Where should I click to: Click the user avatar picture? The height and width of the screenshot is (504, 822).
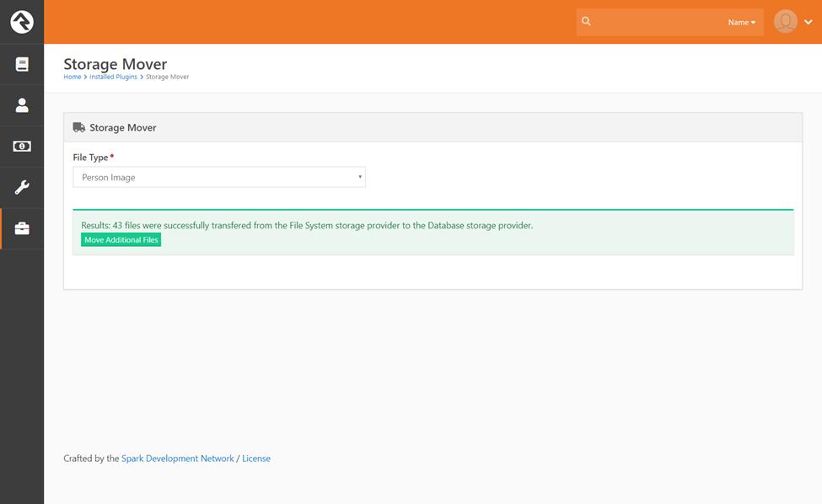pos(785,21)
